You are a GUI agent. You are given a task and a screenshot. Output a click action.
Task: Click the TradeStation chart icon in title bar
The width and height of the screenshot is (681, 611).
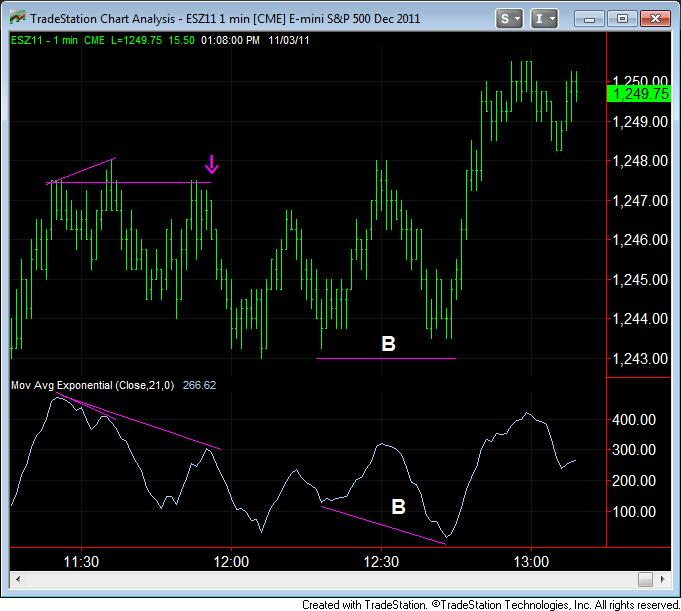(x=17, y=18)
